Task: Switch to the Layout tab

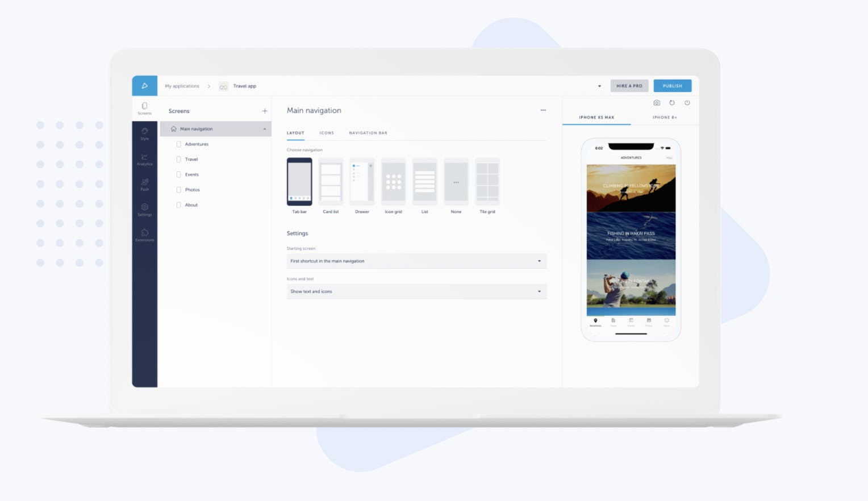Action: pyautogui.click(x=295, y=133)
